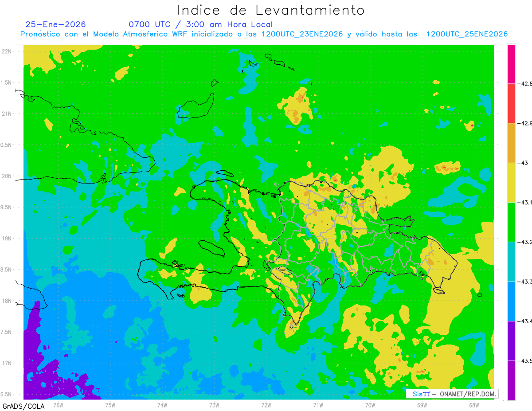Click the legend value "-43.5"

pos(524,360)
